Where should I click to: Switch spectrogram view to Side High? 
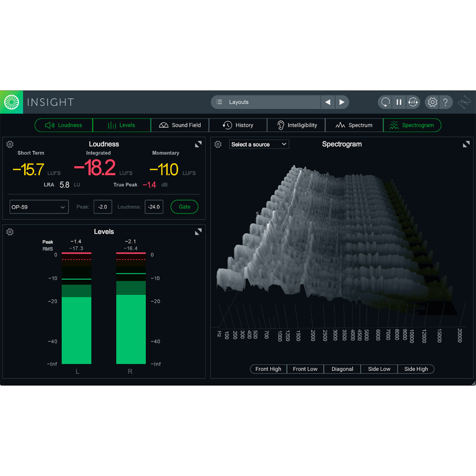[x=416, y=369]
